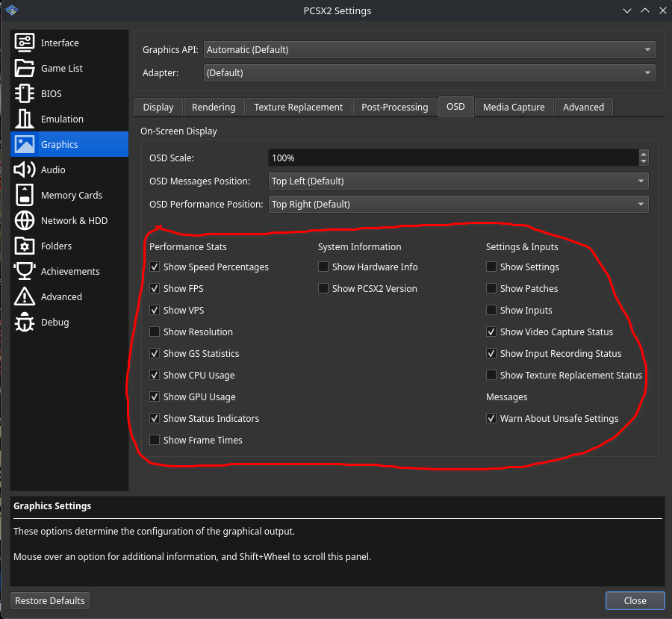672x619 pixels.
Task: Select the OSD tab
Action: [455, 106]
